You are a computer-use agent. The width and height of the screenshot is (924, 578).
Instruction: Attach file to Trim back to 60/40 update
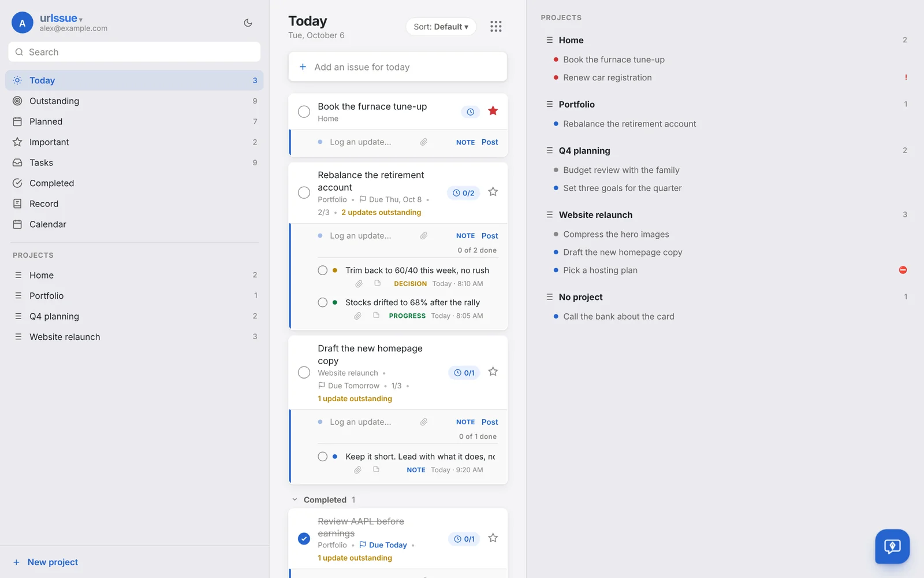[359, 284]
